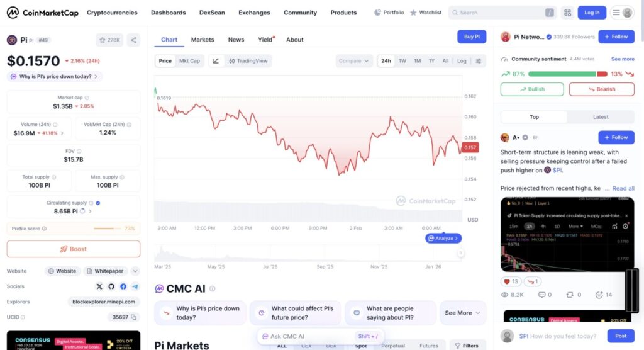Open Pi's GitHub social link

point(111,286)
